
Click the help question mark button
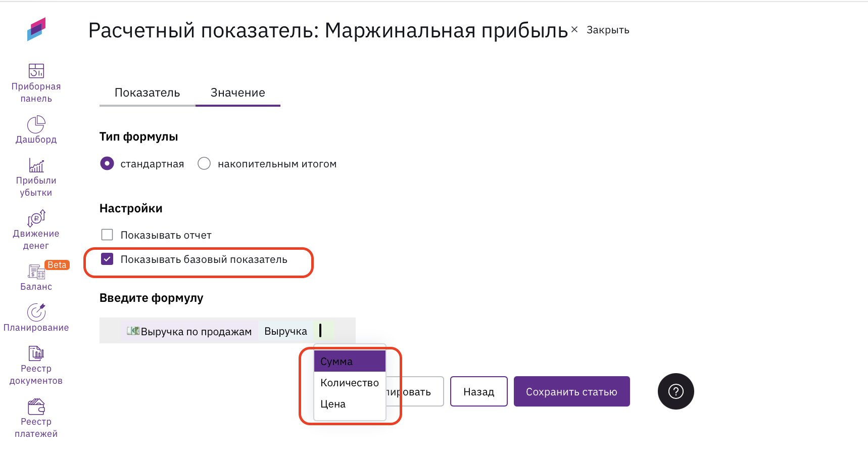coord(676,391)
